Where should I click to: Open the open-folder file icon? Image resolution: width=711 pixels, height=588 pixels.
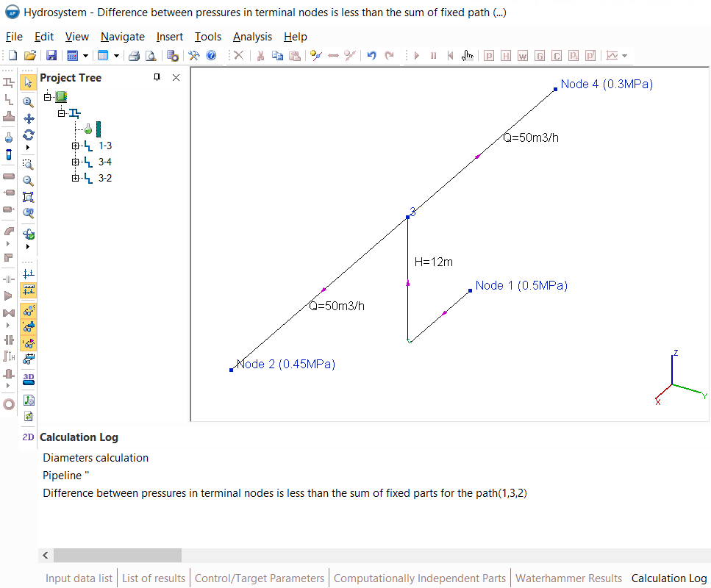coord(30,56)
